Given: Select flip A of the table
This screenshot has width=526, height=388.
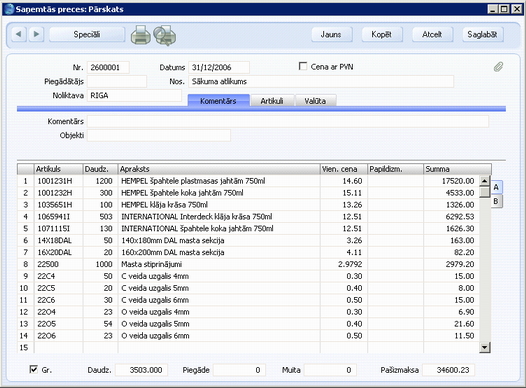Looking at the screenshot, I should click(x=496, y=187).
